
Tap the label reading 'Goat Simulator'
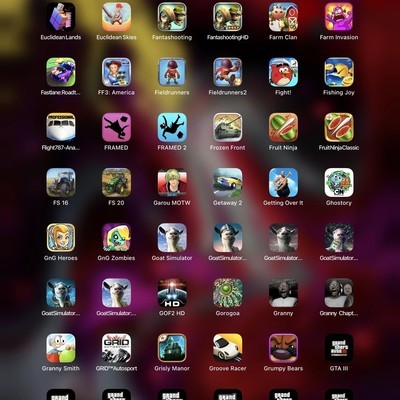(172, 258)
